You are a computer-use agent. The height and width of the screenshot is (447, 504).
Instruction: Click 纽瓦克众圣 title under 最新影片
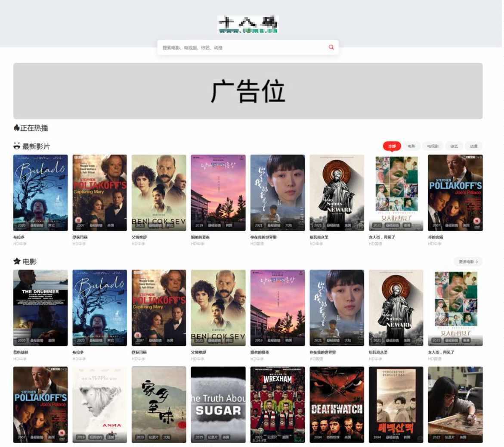pos(319,237)
